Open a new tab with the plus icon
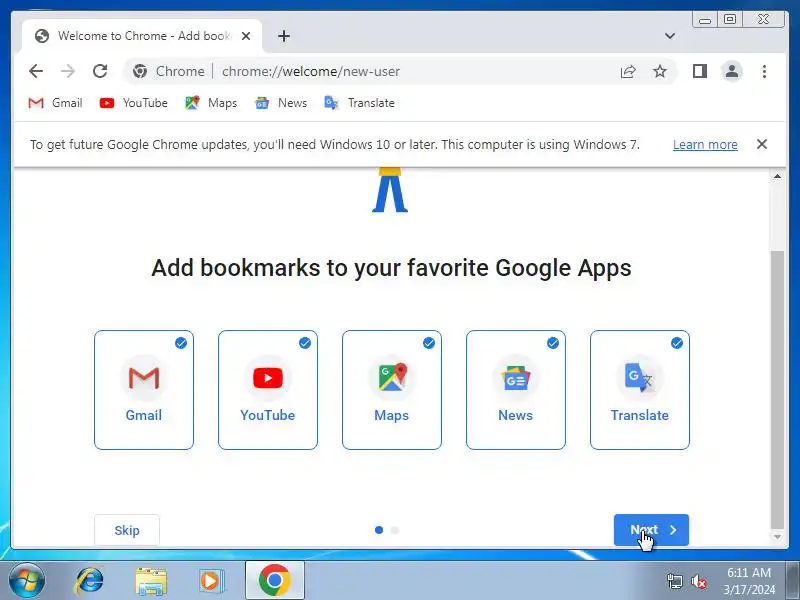Screen dimensions: 800x600 [284, 36]
